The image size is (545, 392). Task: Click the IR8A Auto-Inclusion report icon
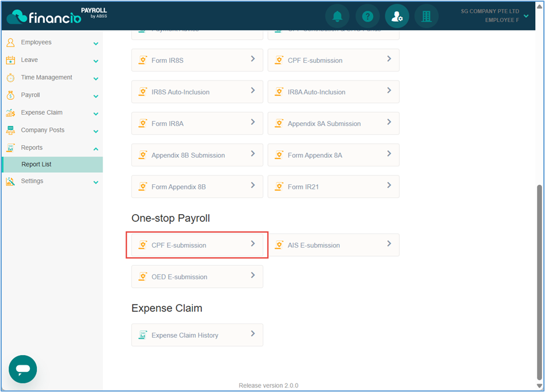pyautogui.click(x=279, y=92)
